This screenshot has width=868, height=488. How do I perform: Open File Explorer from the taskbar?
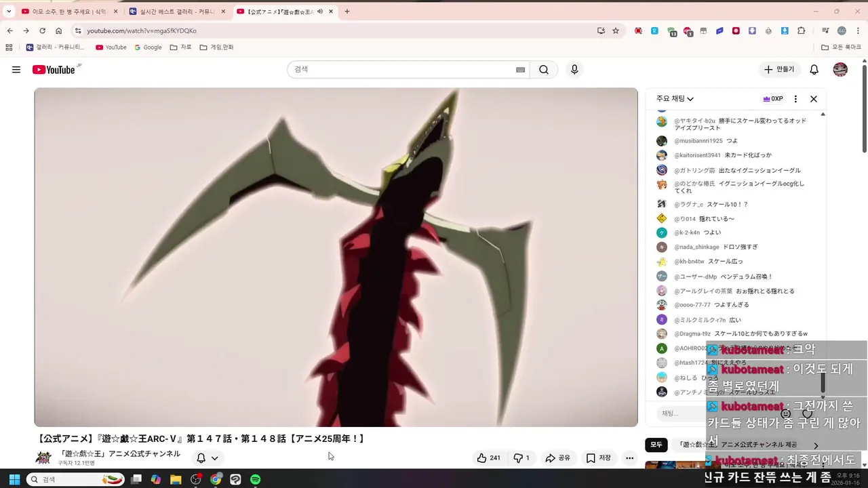[x=176, y=479]
